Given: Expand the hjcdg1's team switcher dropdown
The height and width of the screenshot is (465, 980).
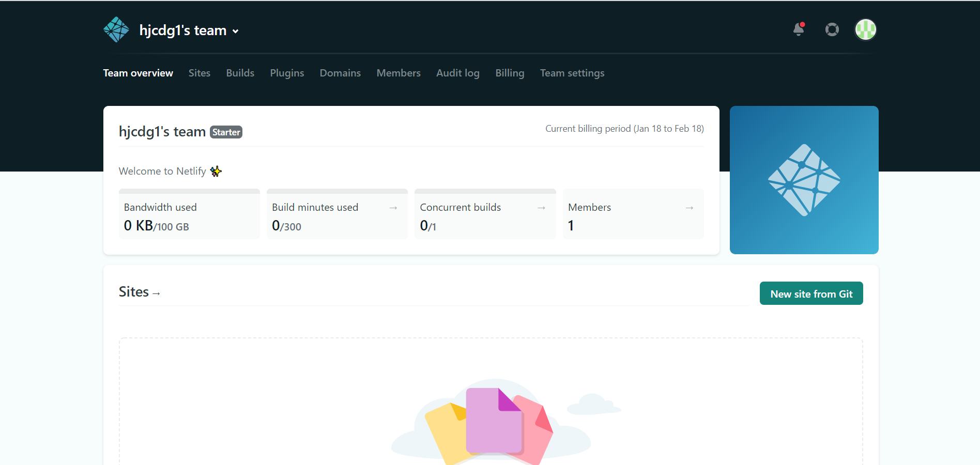Looking at the screenshot, I should (189, 30).
